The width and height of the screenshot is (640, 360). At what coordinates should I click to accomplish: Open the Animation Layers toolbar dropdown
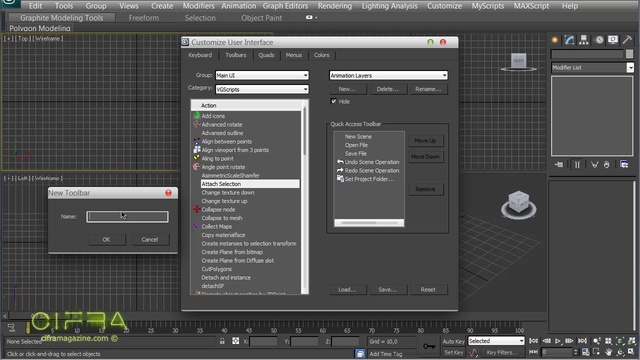click(388, 76)
